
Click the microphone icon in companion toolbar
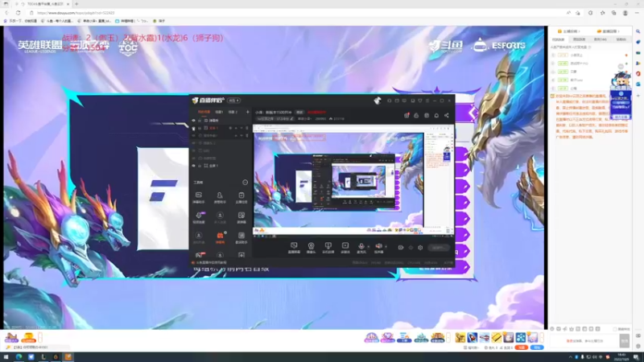click(x=361, y=248)
